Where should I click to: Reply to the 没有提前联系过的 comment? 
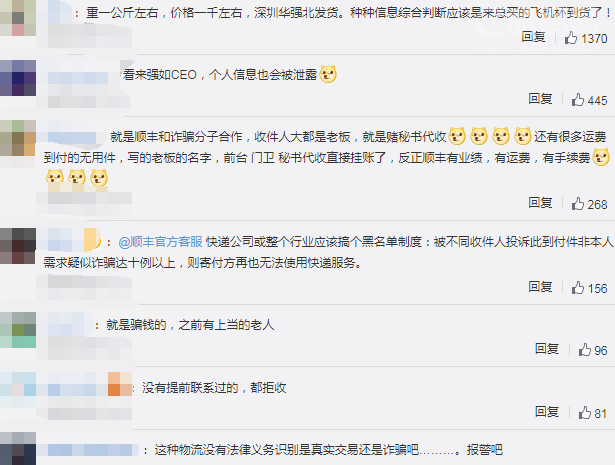[x=547, y=412]
